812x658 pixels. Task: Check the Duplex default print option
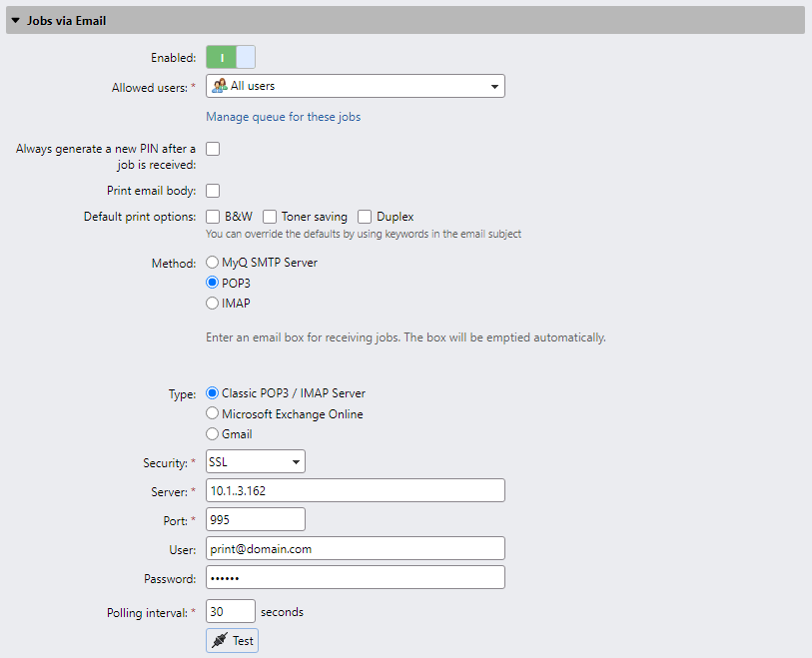[365, 216]
